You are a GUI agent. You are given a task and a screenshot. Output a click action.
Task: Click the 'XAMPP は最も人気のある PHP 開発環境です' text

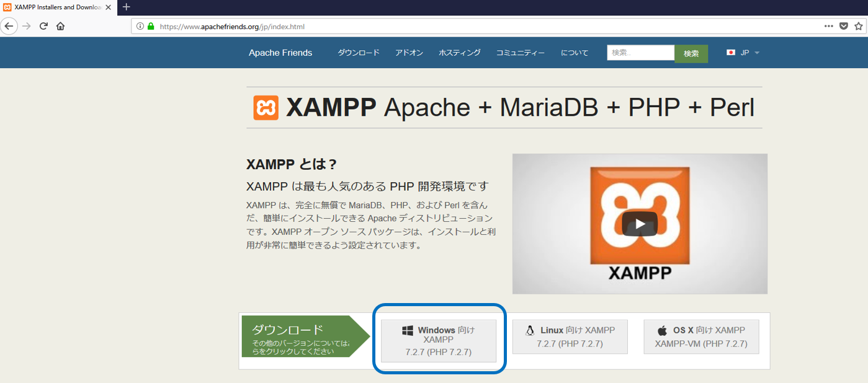tap(367, 187)
